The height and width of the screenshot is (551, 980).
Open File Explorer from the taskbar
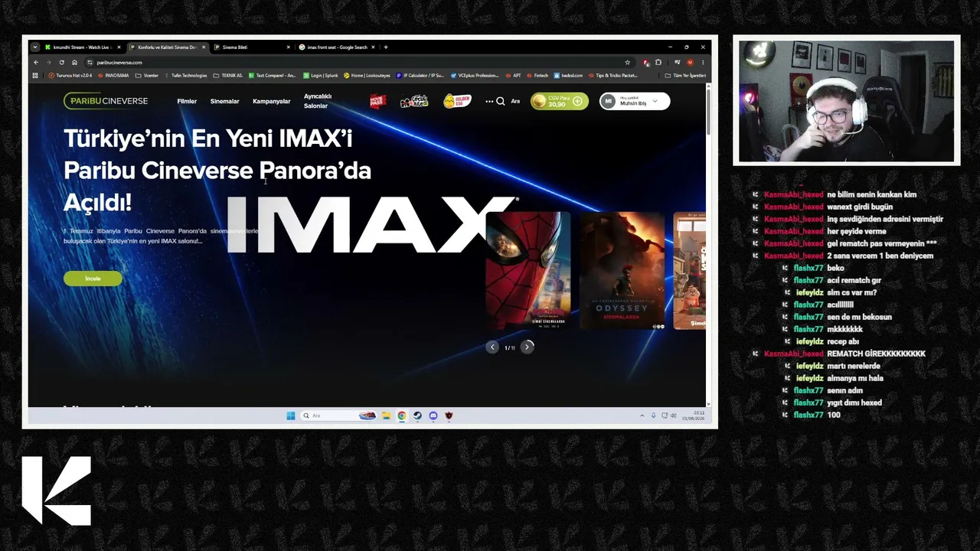(x=387, y=416)
